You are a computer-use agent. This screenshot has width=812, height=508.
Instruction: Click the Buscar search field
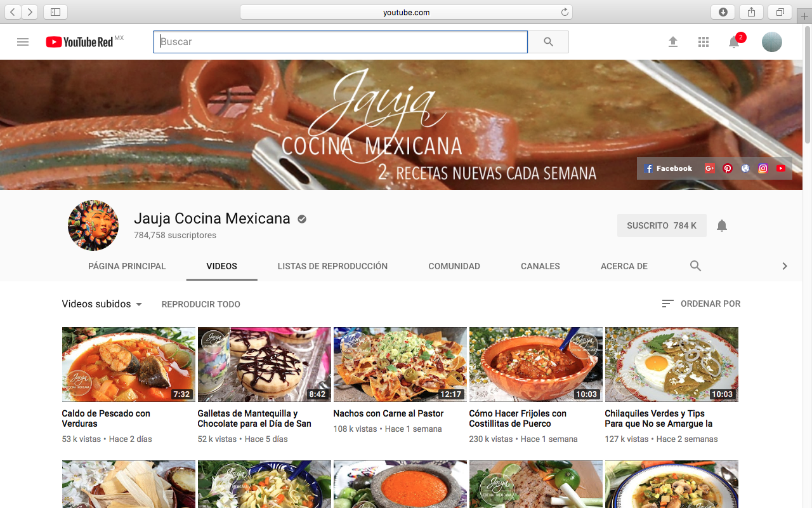click(340, 41)
